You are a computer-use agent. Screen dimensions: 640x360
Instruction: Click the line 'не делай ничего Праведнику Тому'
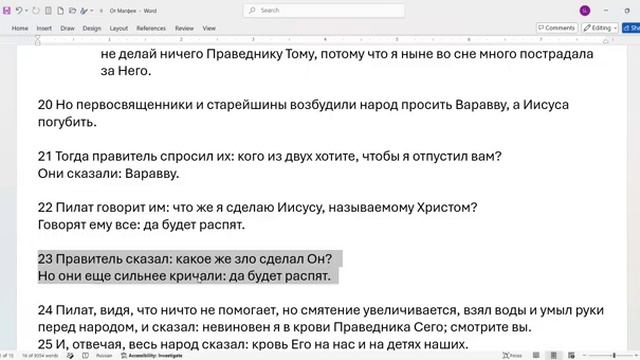coord(208,54)
